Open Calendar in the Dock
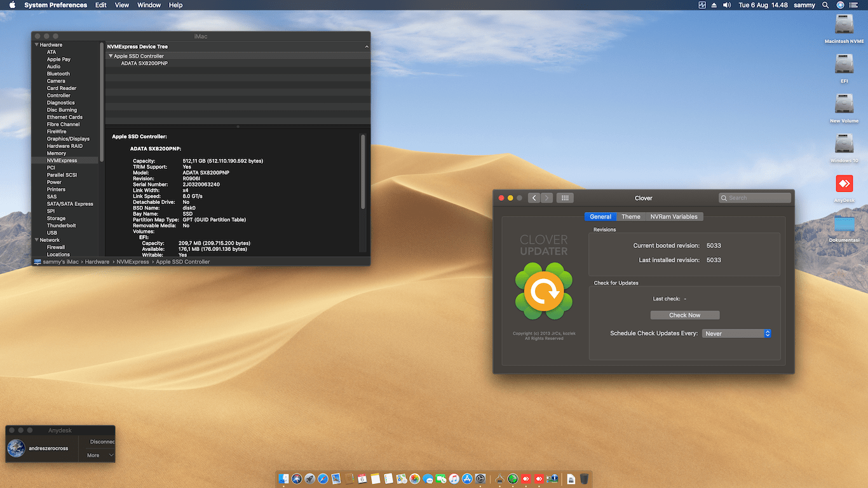Screen dimensions: 868x488 click(x=362, y=478)
